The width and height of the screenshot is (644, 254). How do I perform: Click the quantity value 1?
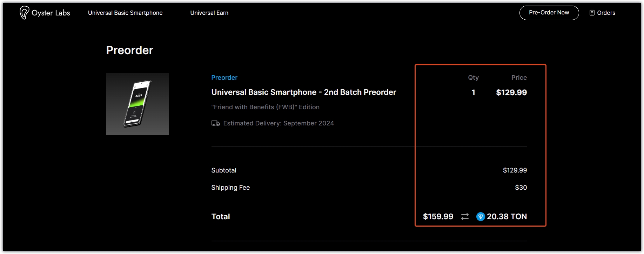(473, 93)
